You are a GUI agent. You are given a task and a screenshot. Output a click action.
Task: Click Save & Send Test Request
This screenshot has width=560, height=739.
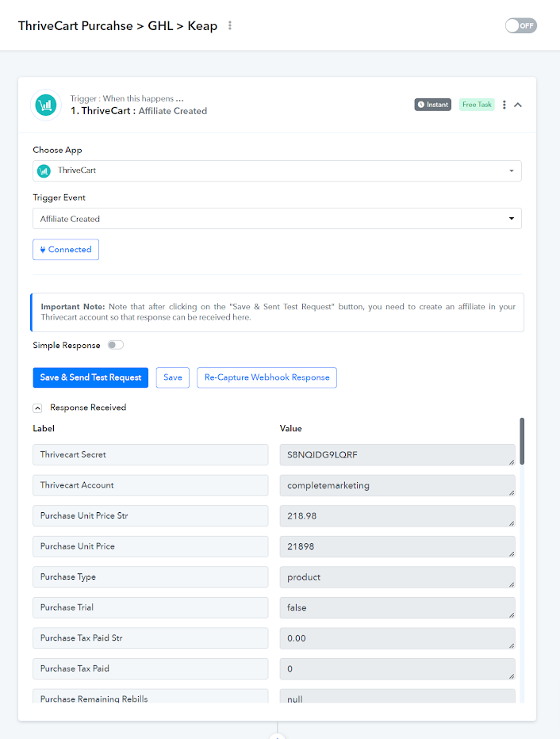90,377
